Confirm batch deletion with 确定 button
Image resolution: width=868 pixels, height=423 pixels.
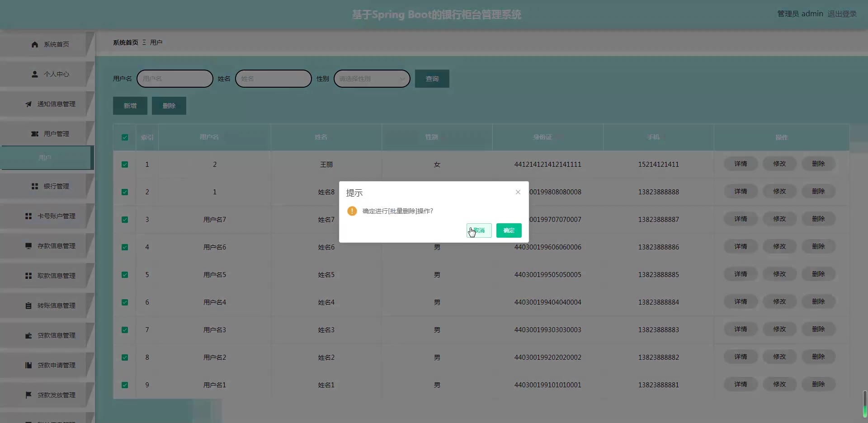click(x=509, y=230)
